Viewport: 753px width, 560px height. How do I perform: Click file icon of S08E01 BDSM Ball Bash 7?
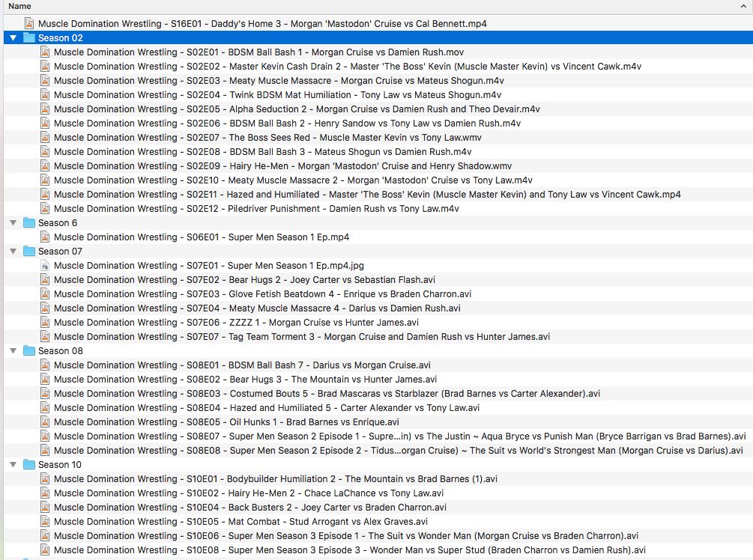(x=45, y=365)
